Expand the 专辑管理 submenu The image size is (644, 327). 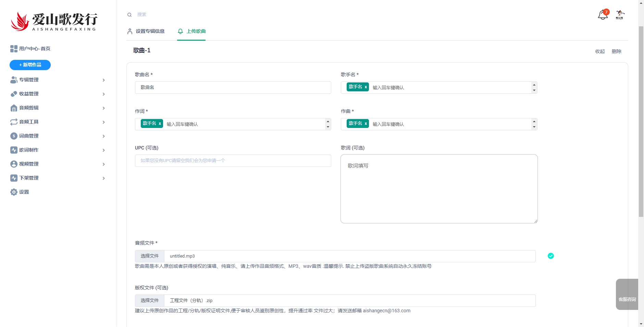103,80
